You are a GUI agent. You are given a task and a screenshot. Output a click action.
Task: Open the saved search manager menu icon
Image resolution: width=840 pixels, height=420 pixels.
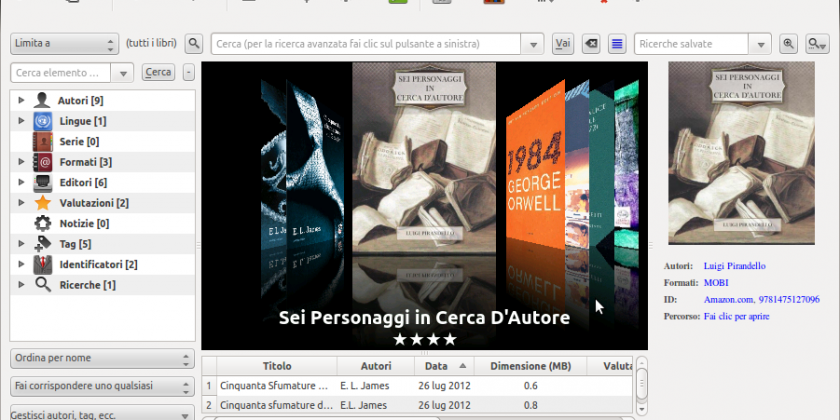[818, 44]
